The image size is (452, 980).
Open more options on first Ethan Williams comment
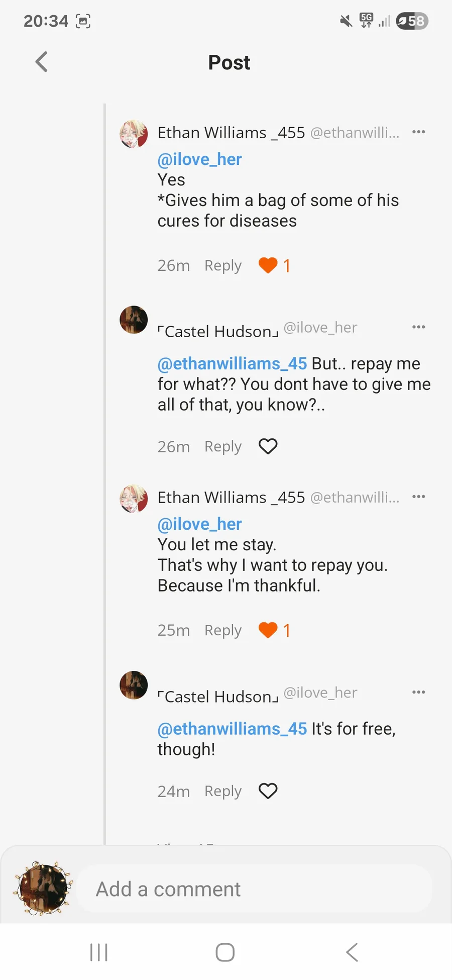pyautogui.click(x=418, y=132)
